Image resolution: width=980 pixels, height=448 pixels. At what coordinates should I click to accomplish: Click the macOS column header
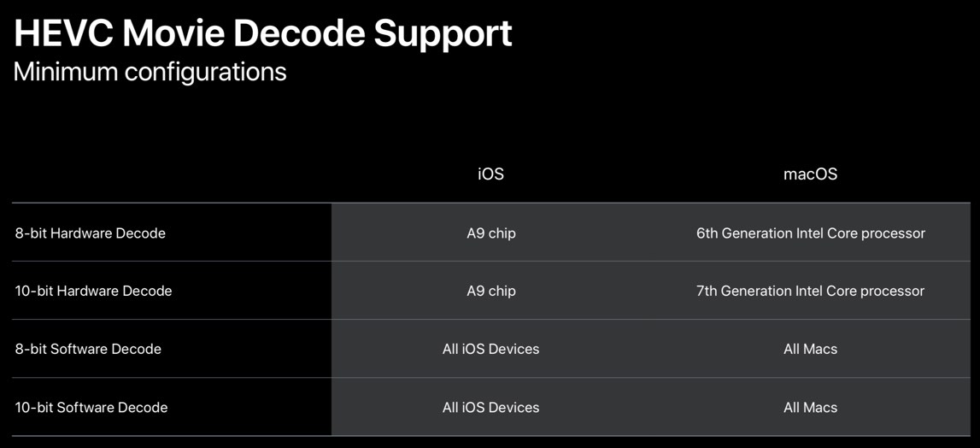(x=811, y=174)
